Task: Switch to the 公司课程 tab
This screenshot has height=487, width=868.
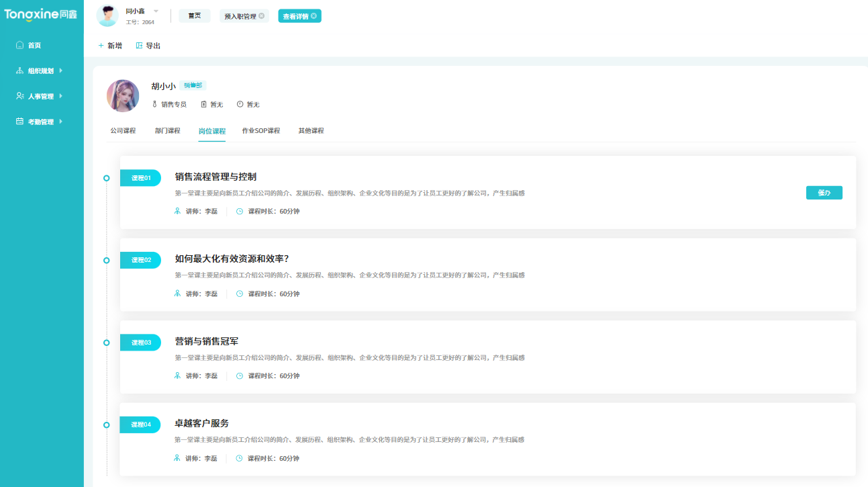Action: click(122, 130)
